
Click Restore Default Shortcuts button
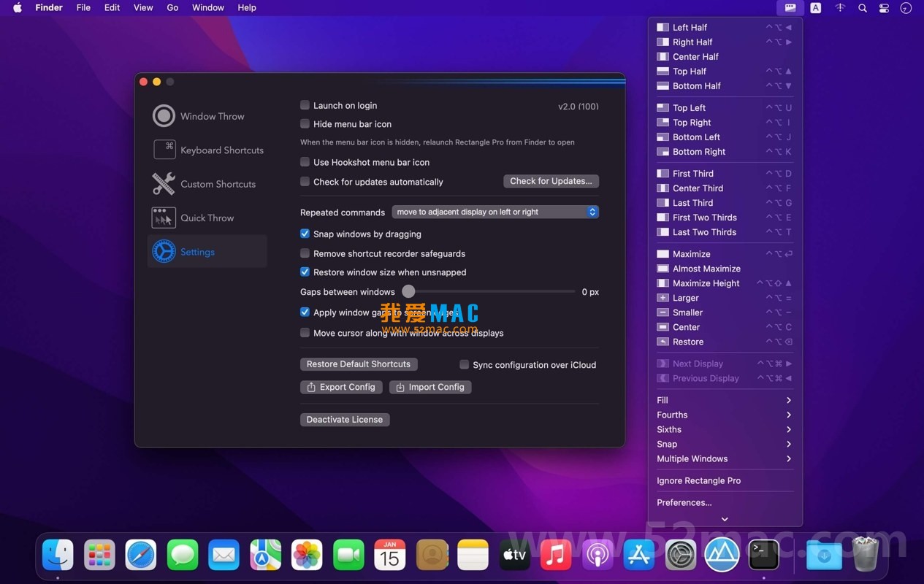(359, 364)
